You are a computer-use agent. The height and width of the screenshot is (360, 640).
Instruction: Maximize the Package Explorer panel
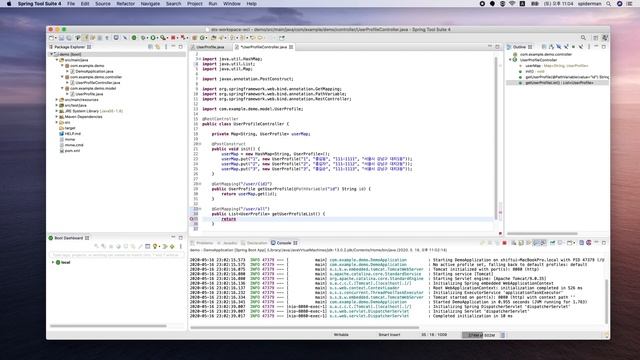tap(181, 47)
